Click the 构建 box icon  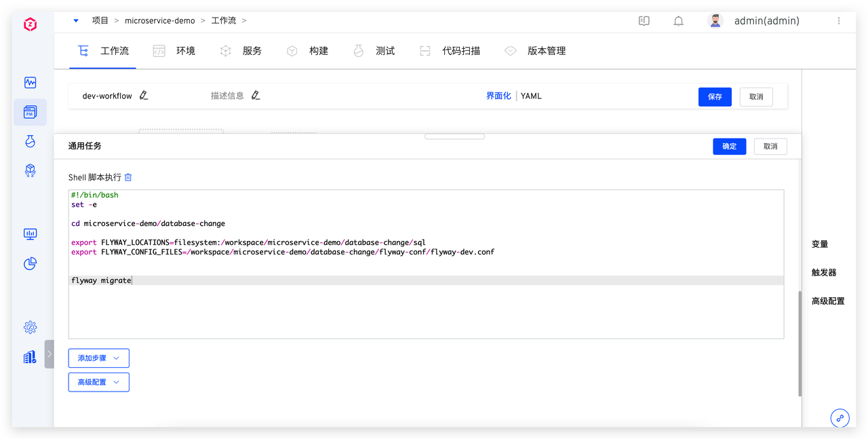pos(292,51)
